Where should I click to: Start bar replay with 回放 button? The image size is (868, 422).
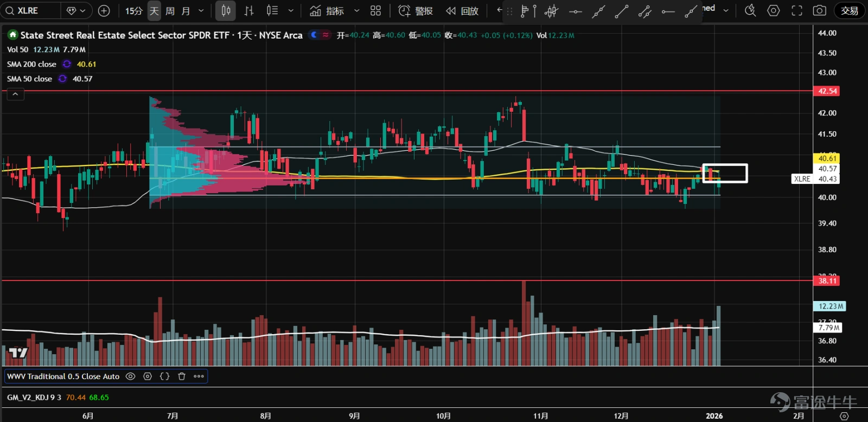(462, 10)
